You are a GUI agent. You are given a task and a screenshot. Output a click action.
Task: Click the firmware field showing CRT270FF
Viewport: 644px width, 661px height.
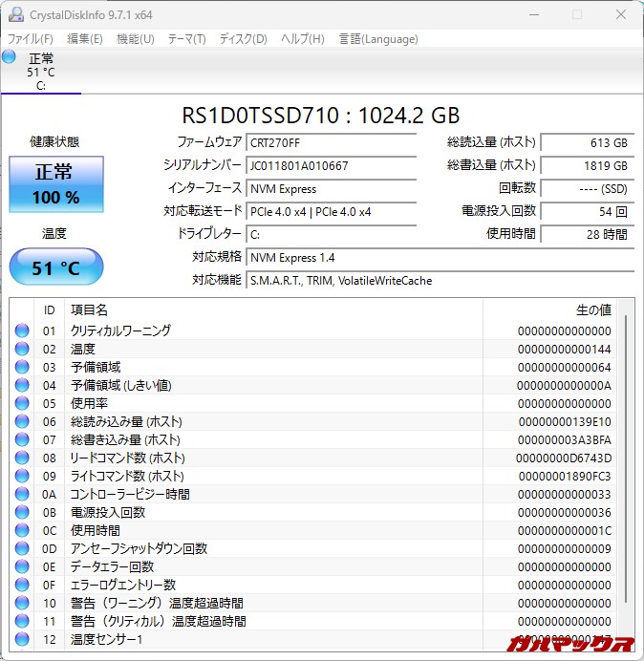tap(342, 142)
